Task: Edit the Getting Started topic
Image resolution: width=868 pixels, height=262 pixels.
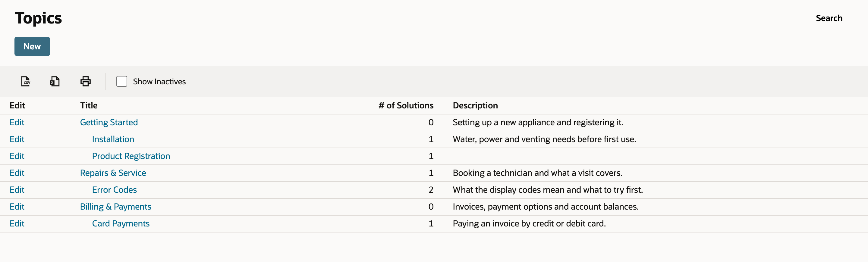Action: [x=17, y=122]
